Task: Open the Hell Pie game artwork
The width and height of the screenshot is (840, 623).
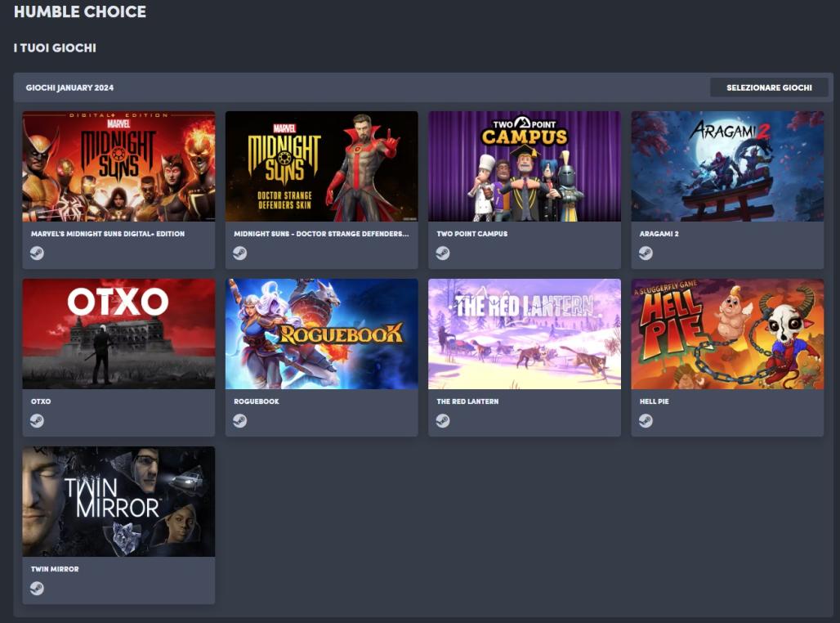Action: pyautogui.click(x=727, y=334)
